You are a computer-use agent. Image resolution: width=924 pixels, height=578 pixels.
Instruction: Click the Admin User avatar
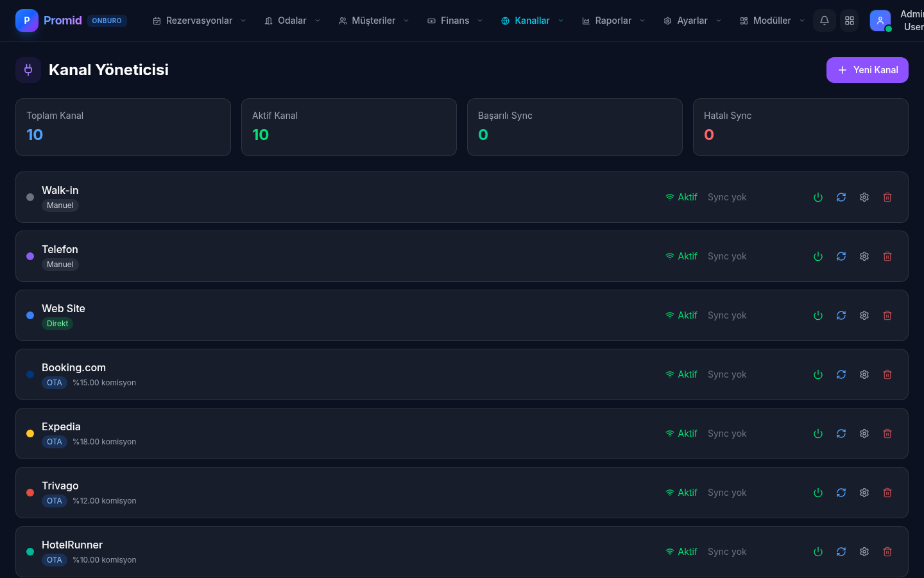point(880,21)
